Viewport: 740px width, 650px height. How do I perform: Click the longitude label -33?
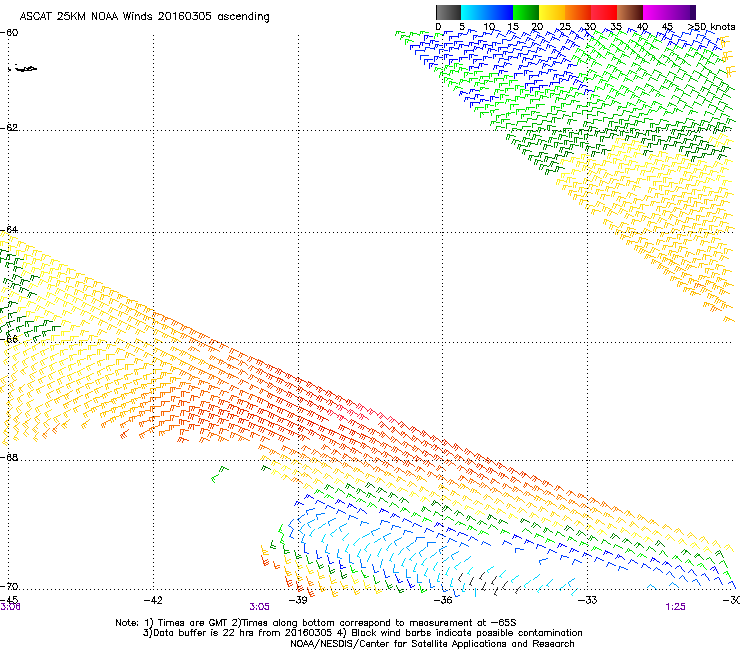pyautogui.click(x=588, y=600)
